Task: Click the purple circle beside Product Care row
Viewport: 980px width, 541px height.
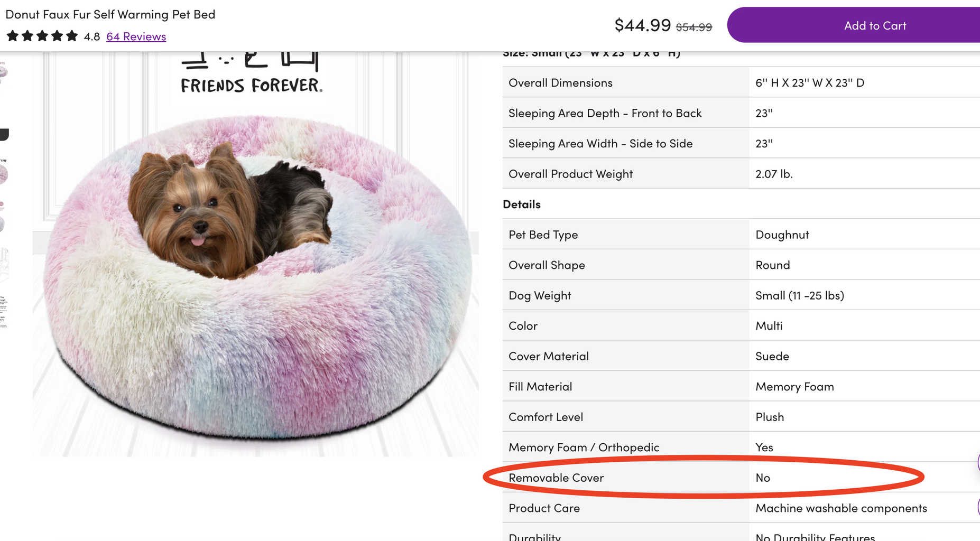Action: (978, 506)
